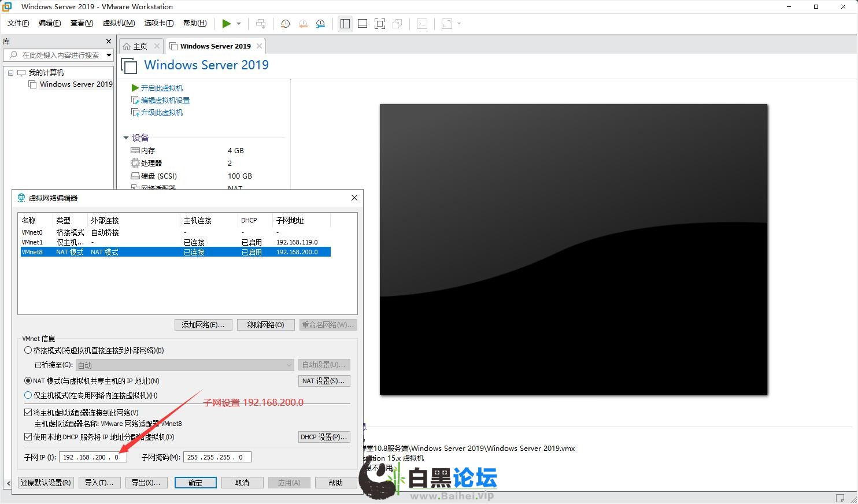The image size is (858, 504).
Task: Open the 虚拟机(M) menu
Action: tap(119, 23)
